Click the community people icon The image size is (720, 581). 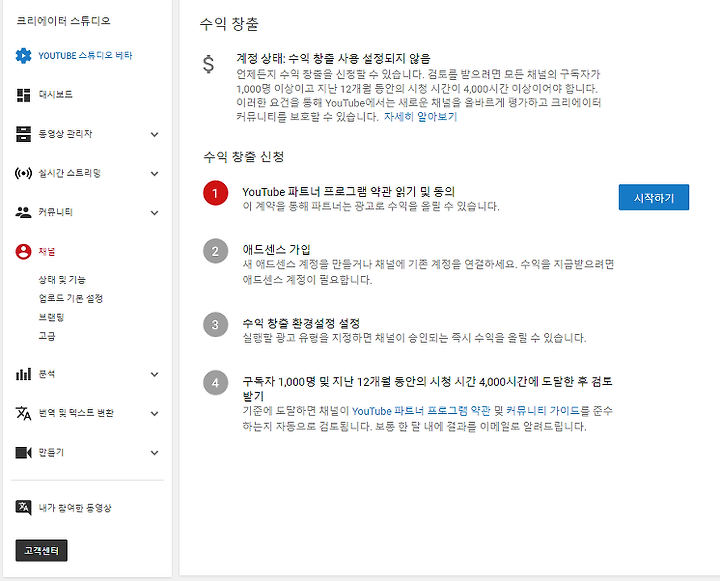click(x=23, y=212)
